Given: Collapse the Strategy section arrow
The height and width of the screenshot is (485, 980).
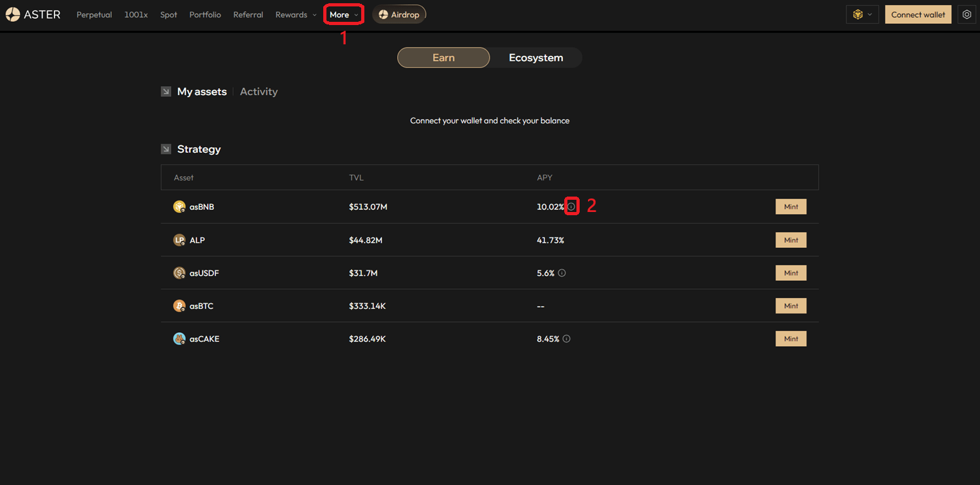Looking at the screenshot, I should click(166, 149).
